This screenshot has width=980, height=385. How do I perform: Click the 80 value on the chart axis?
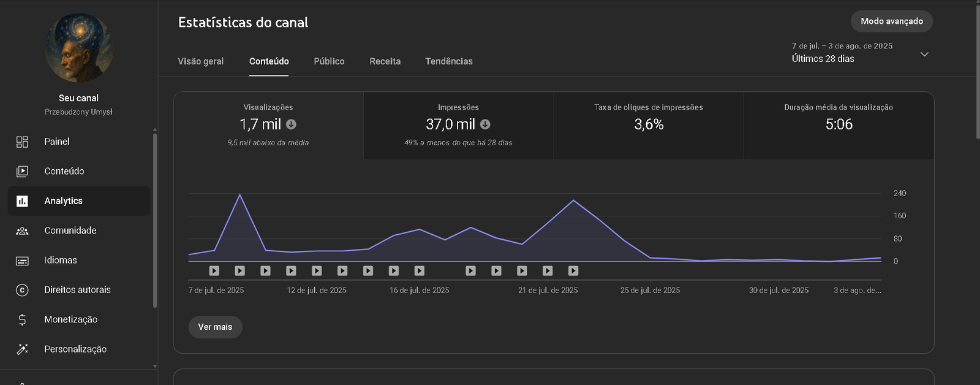898,238
